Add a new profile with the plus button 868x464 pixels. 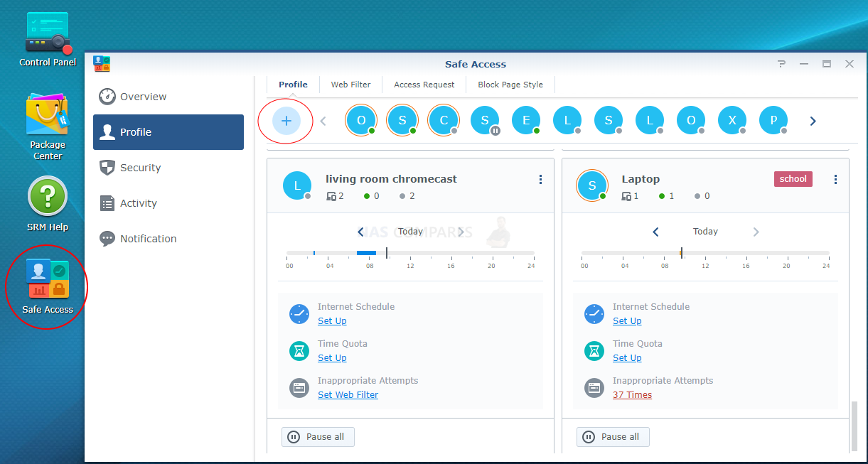286,121
